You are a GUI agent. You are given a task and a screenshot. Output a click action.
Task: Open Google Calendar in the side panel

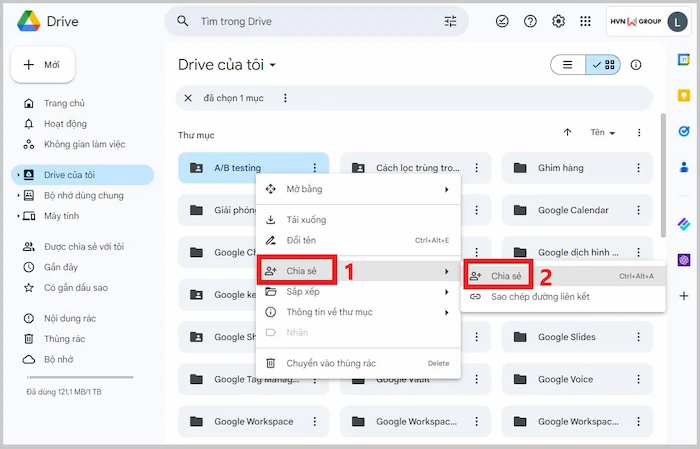[x=683, y=59]
